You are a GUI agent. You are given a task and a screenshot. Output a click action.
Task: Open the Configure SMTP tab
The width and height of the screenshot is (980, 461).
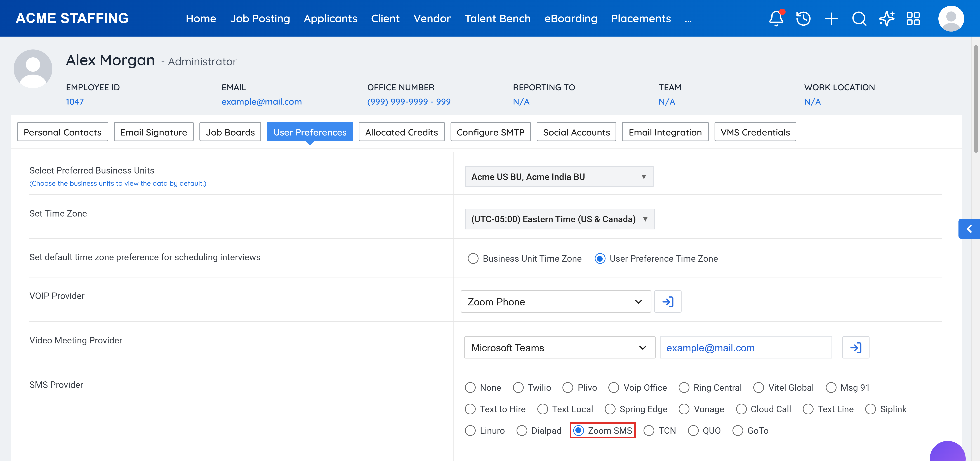point(490,132)
